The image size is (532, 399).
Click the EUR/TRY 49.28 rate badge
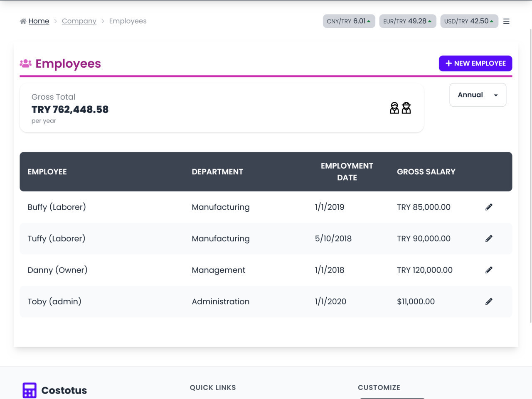point(407,21)
